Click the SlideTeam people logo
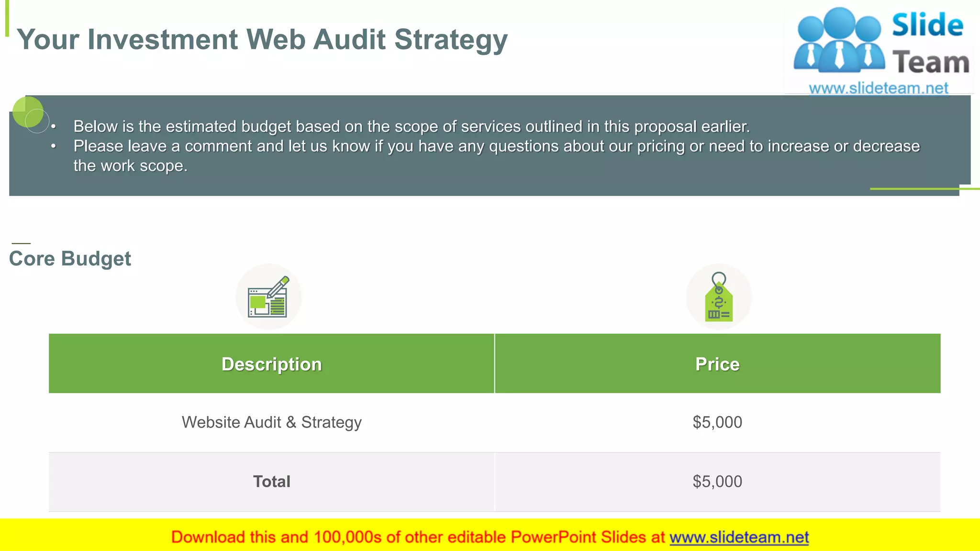The width and height of the screenshot is (980, 551). coord(840,40)
